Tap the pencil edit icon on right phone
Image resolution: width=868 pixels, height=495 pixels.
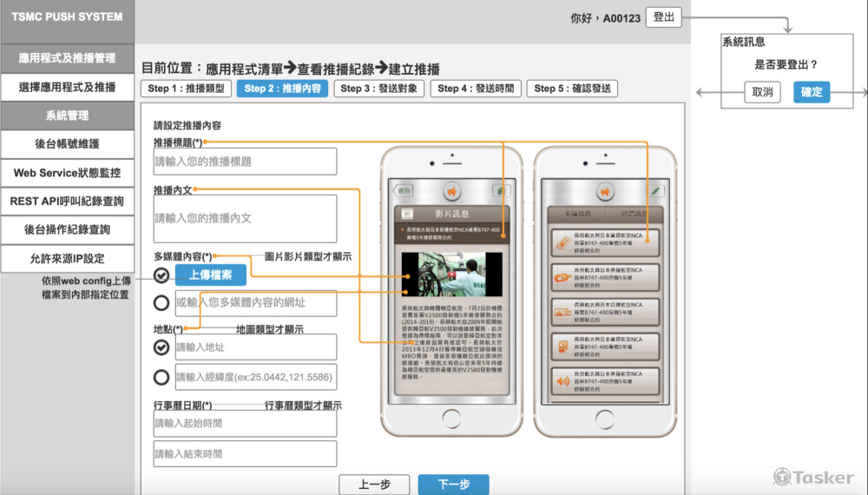(655, 190)
